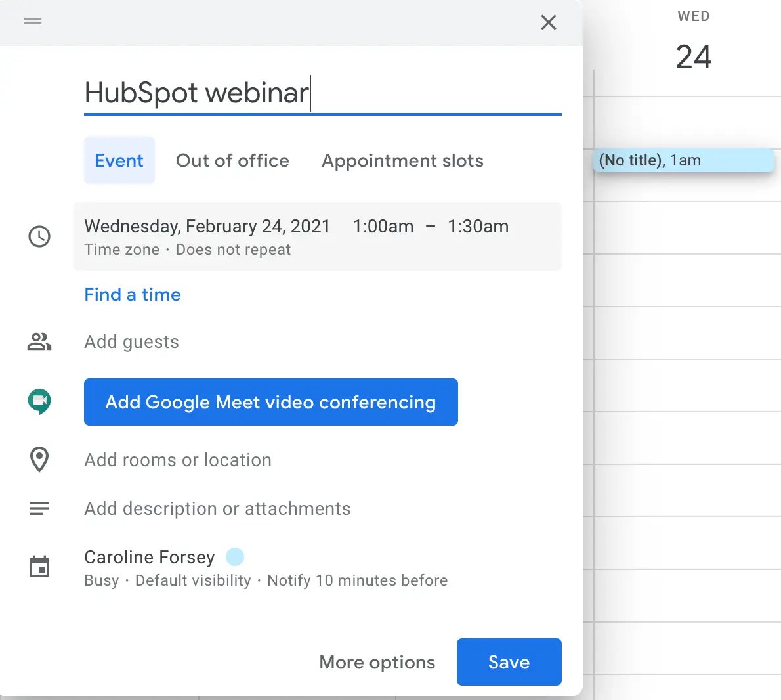The height and width of the screenshot is (700, 781).
Task: Save the HubSpot webinar event
Action: (509, 662)
